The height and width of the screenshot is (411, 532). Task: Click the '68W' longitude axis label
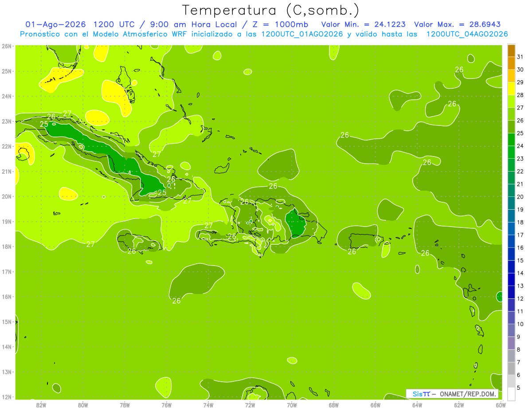[334, 405]
